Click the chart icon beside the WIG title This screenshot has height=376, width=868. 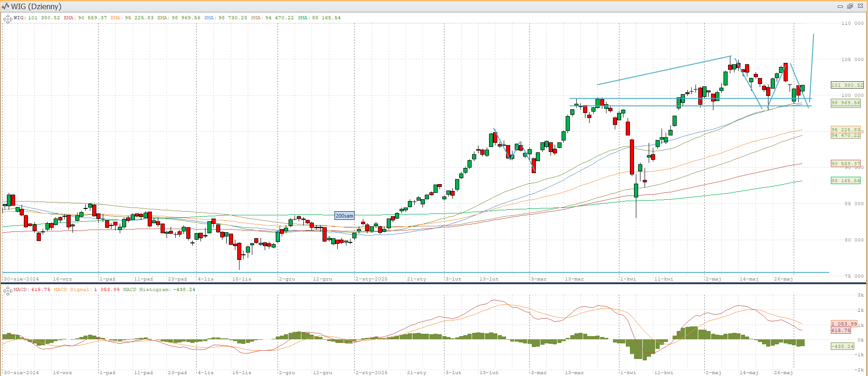(x=6, y=6)
